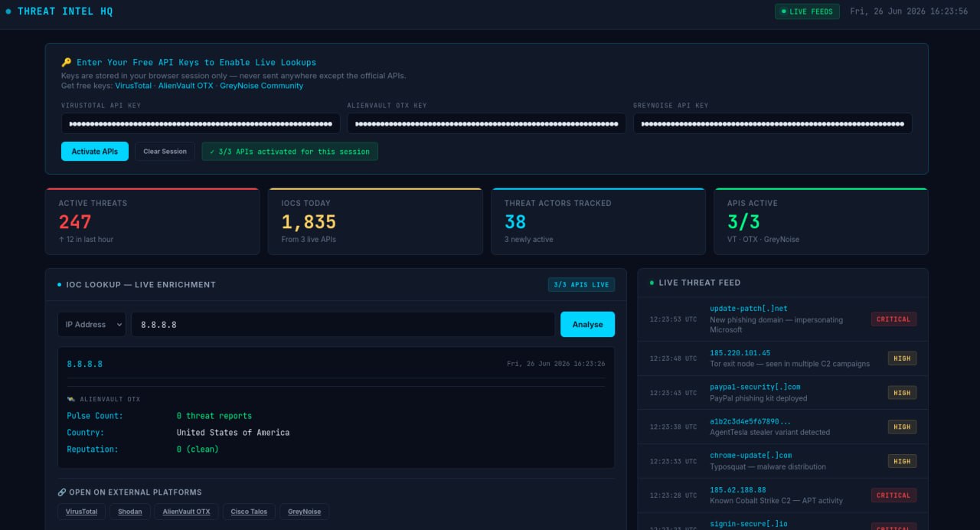Image resolution: width=980 pixels, height=530 pixels.
Task: Open the AlienVault OTX free key link
Action: coord(186,86)
